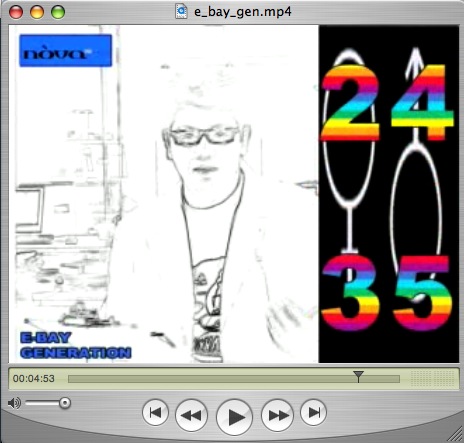Mute audio with the speaker icon
The width and height of the screenshot is (464, 443).
(14, 403)
